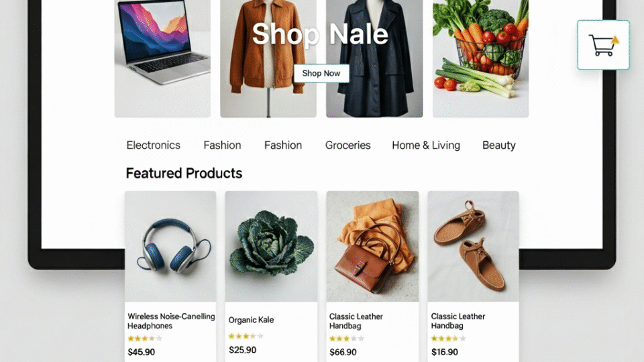Open the Organic Kale product photo
Screen dimensions: 644x362
coord(271,246)
